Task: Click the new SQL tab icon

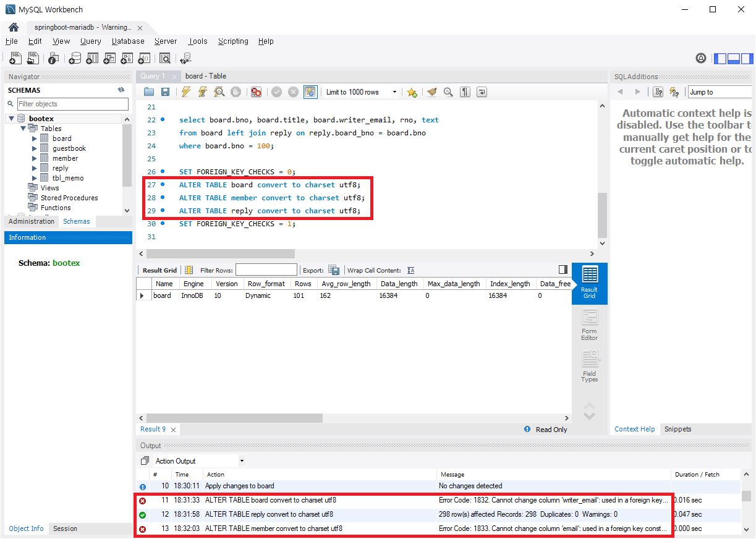Action: 16,58
